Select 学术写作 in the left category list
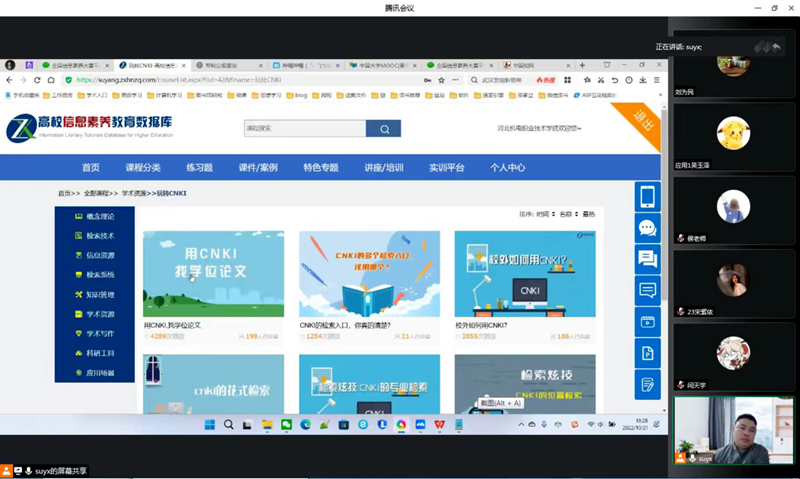Screen dimensions: 800x479 coord(95,334)
